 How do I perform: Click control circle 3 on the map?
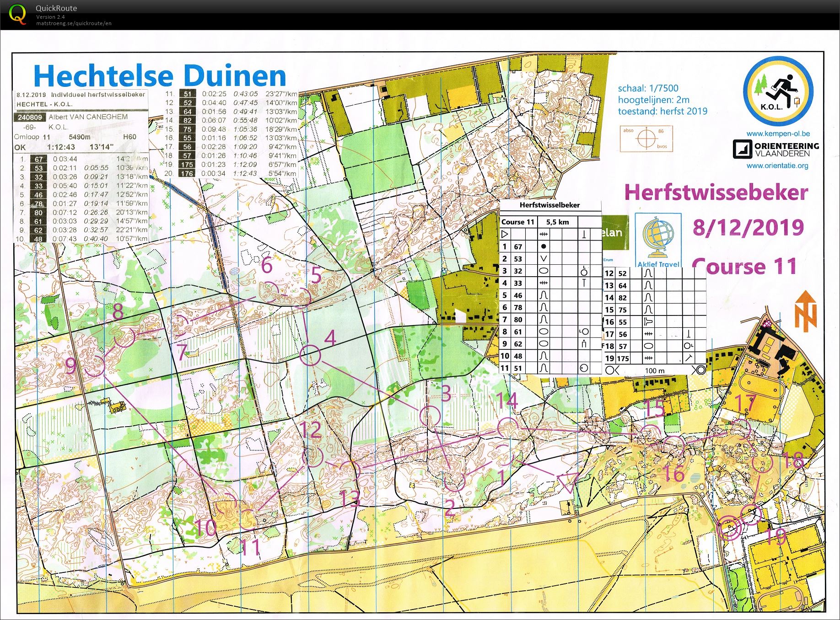coord(430,416)
